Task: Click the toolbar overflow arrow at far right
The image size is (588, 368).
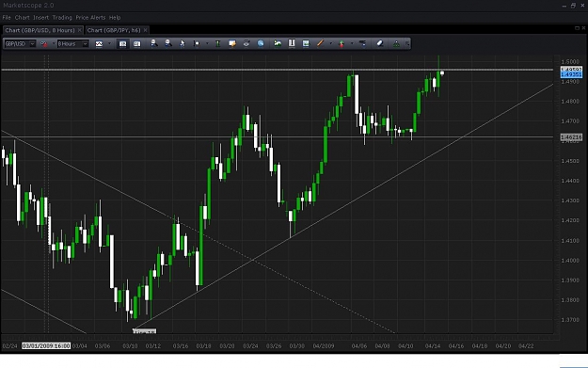Action: [407, 44]
